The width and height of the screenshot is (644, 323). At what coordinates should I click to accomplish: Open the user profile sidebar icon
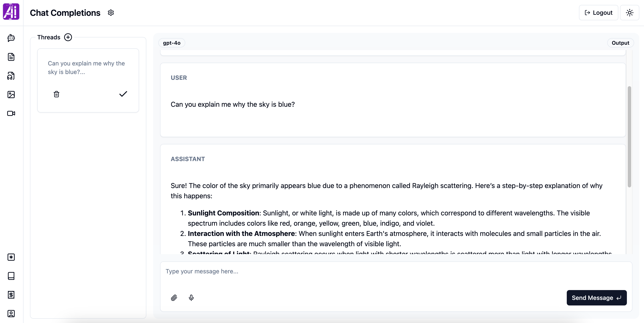click(11, 314)
